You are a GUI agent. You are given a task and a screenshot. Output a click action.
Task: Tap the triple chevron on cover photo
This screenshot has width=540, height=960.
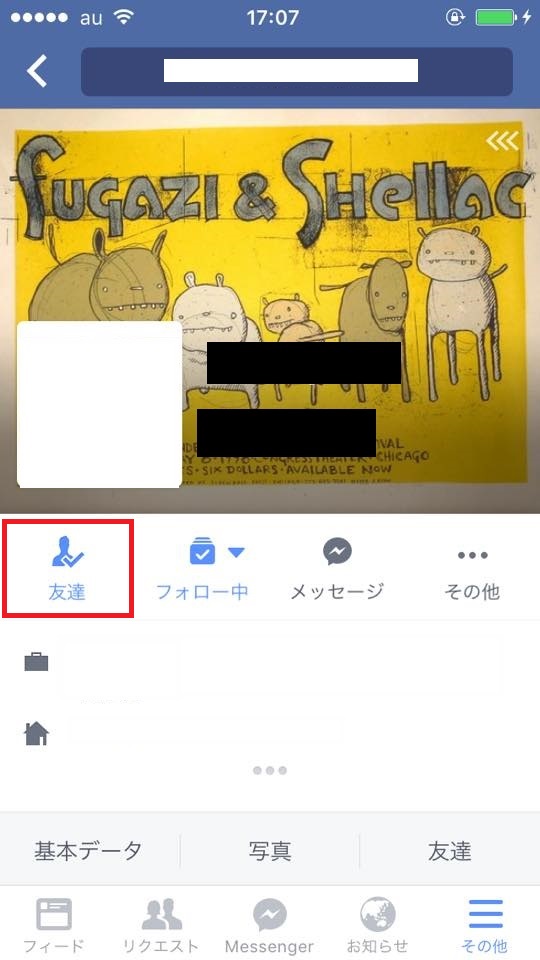[502, 141]
